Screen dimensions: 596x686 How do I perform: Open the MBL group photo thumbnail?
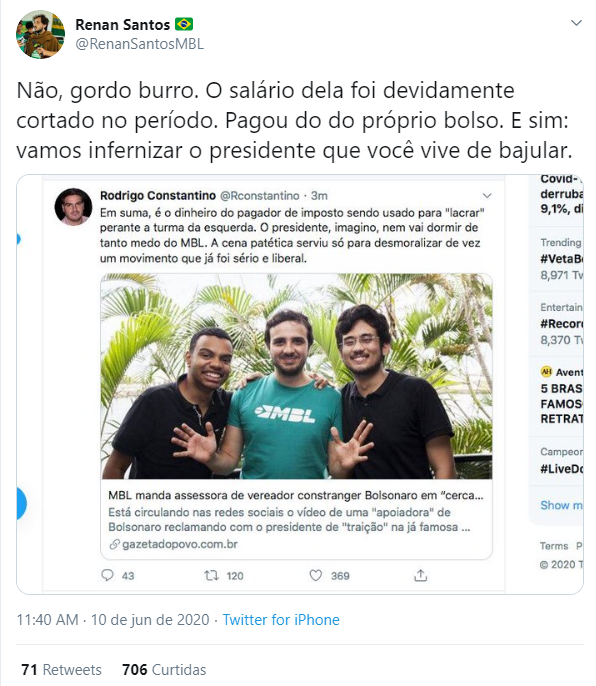tap(297, 376)
